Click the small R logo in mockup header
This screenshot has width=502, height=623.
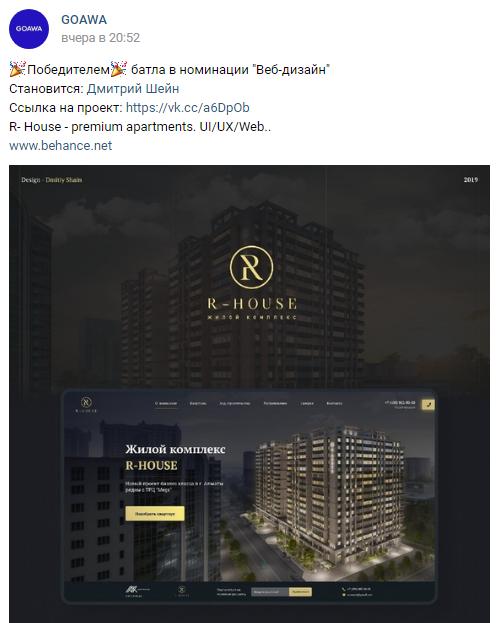coord(86,404)
